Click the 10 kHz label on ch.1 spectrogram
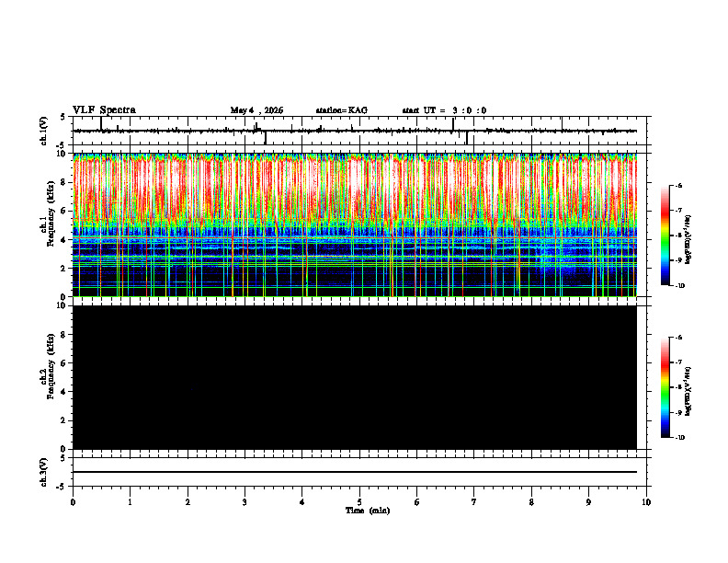The width and height of the screenshot is (728, 563). click(65, 154)
